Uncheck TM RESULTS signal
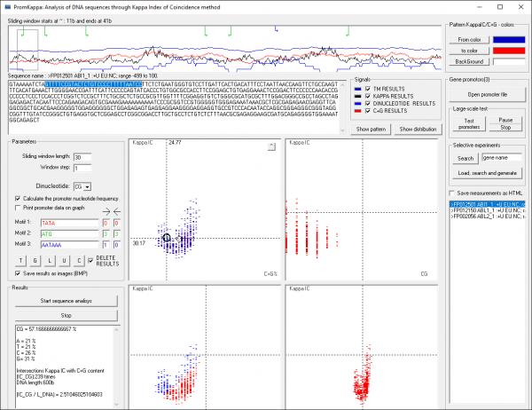This screenshot has height=410, width=532. 368,89
